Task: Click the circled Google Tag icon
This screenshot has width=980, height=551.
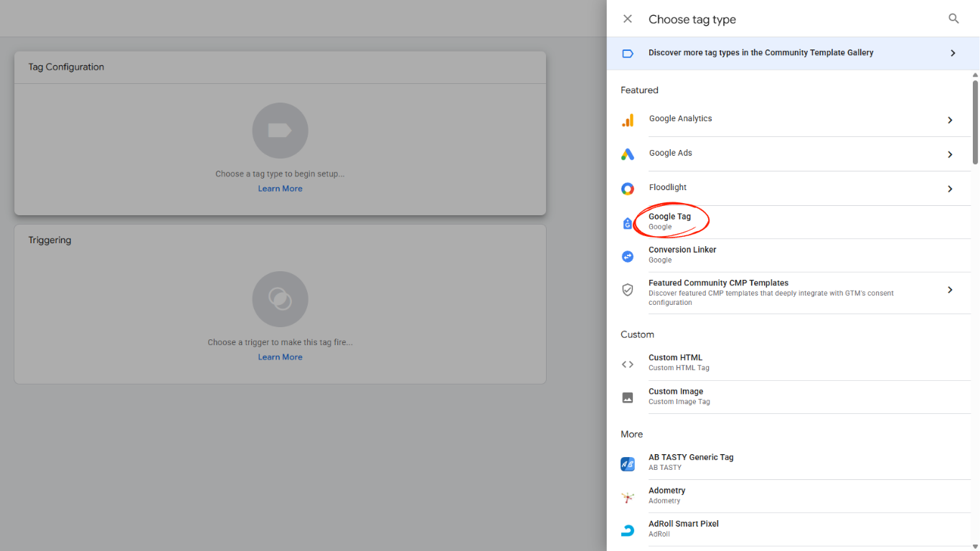Action: tap(628, 222)
